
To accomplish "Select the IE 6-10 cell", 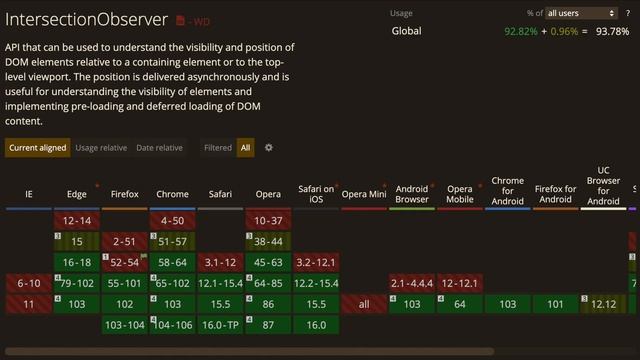I will click(x=29, y=283).
